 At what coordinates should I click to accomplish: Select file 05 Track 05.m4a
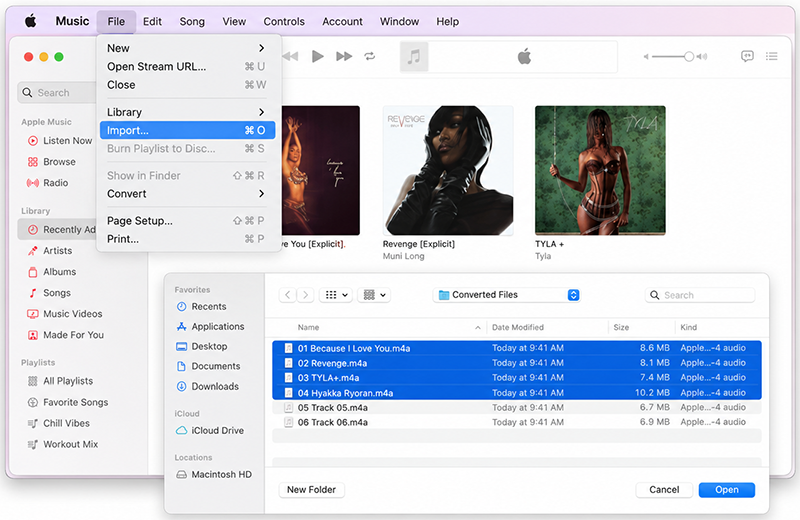point(517,407)
